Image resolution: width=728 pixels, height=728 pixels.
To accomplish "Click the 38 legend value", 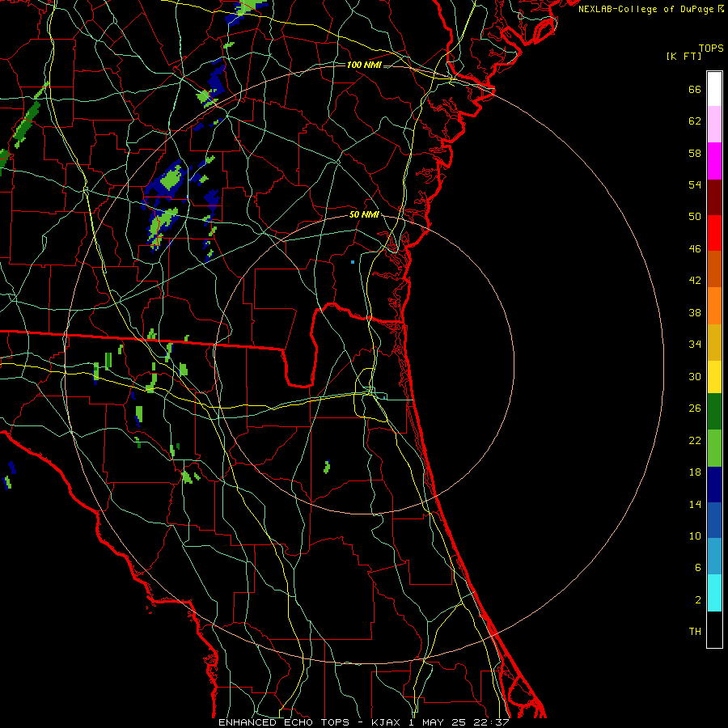I will 695,312.
